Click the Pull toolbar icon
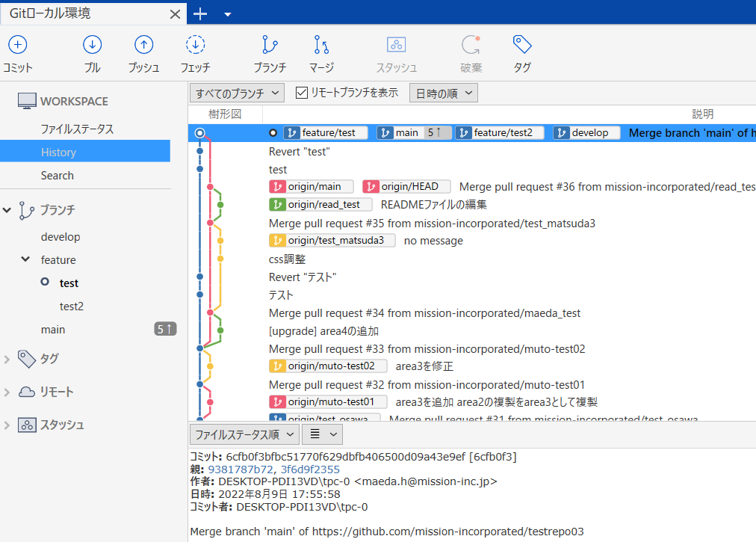The image size is (756, 542). coord(92,46)
